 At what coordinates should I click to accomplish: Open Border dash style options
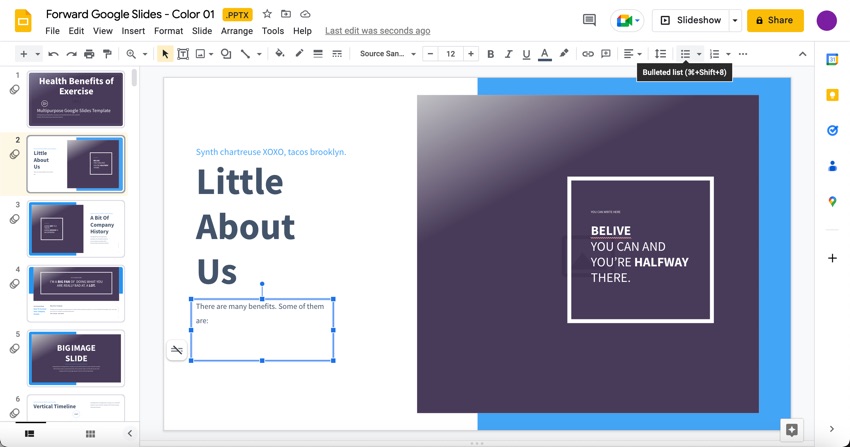point(337,54)
